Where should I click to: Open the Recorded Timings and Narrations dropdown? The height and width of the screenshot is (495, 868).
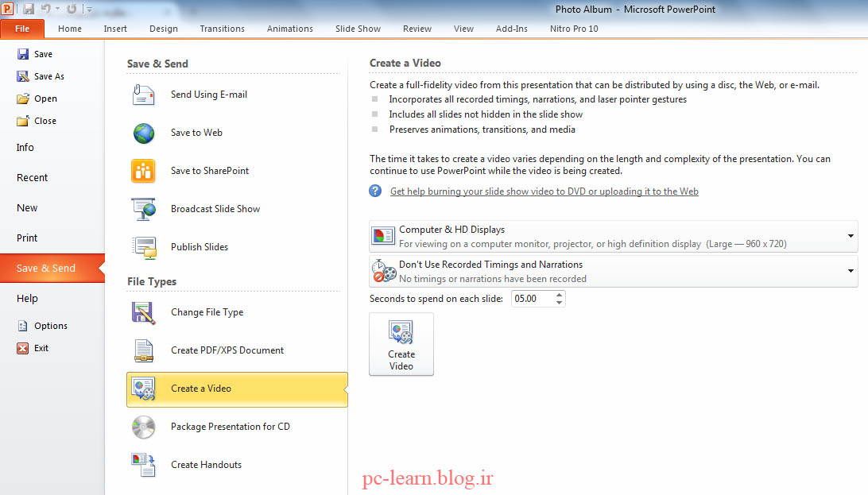850,271
